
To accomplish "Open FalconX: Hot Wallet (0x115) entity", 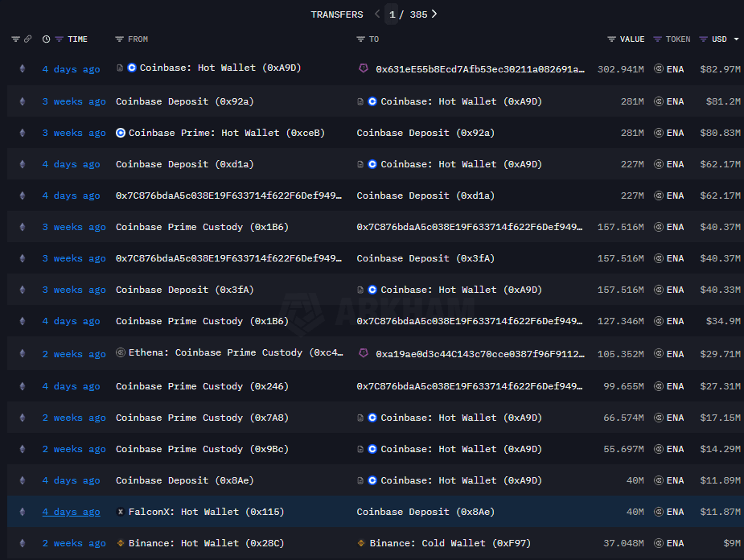I will (206, 512).
